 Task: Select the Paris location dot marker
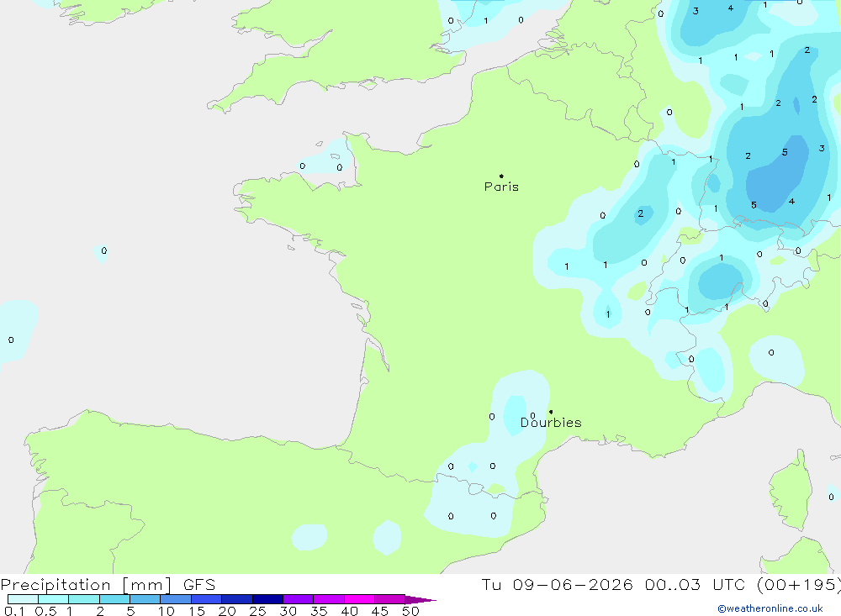501,176
